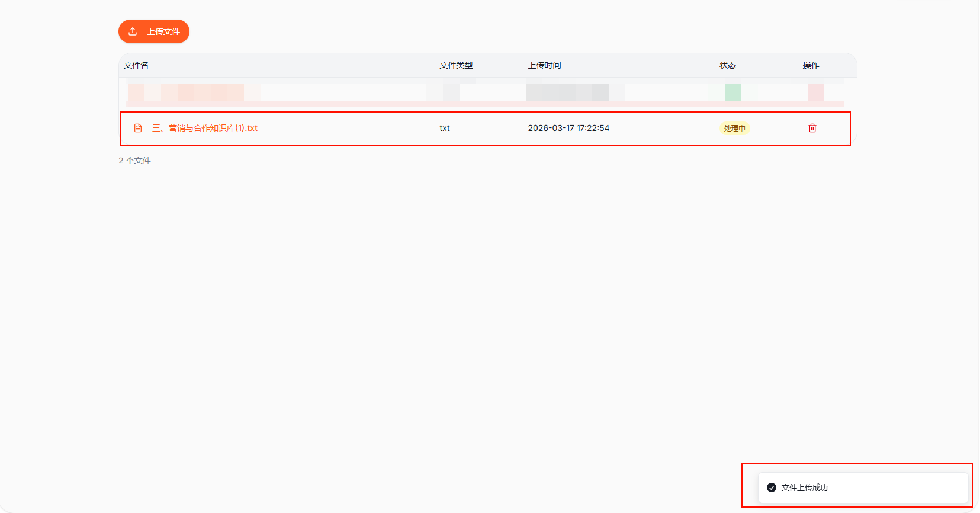The image size is (980, 513).
Task: Click the 文件类型 column header
Action: click(456, 65)
